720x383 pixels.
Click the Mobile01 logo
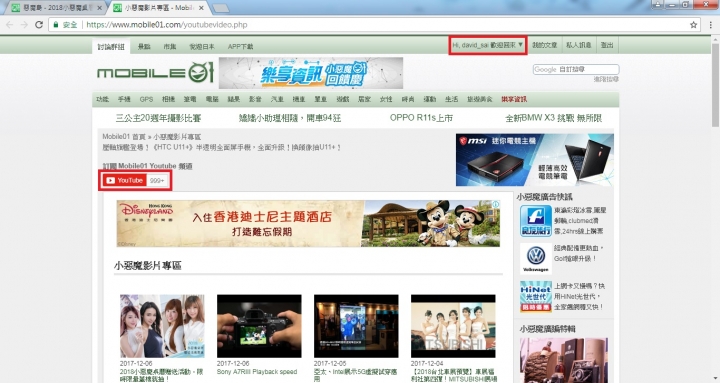click(x=155, y=73)
